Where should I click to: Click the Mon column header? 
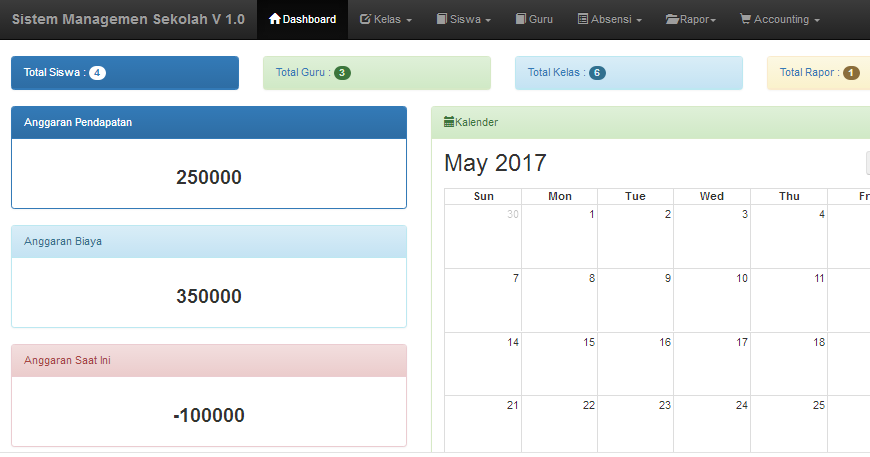click(x=559, y=196)
